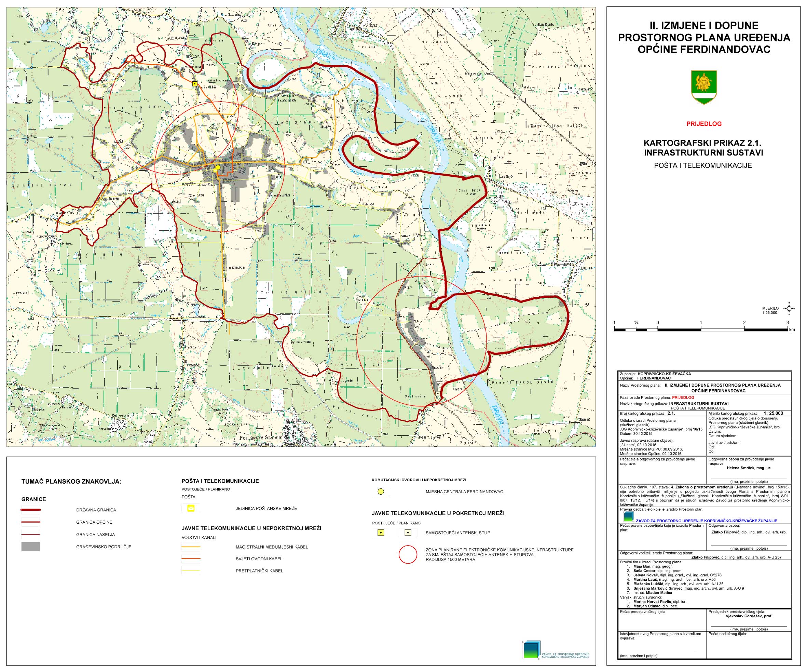The height and width of the screenshot is (672, 807).
Task: Click the državna granica thick red line sample
Action: (31, 510)
